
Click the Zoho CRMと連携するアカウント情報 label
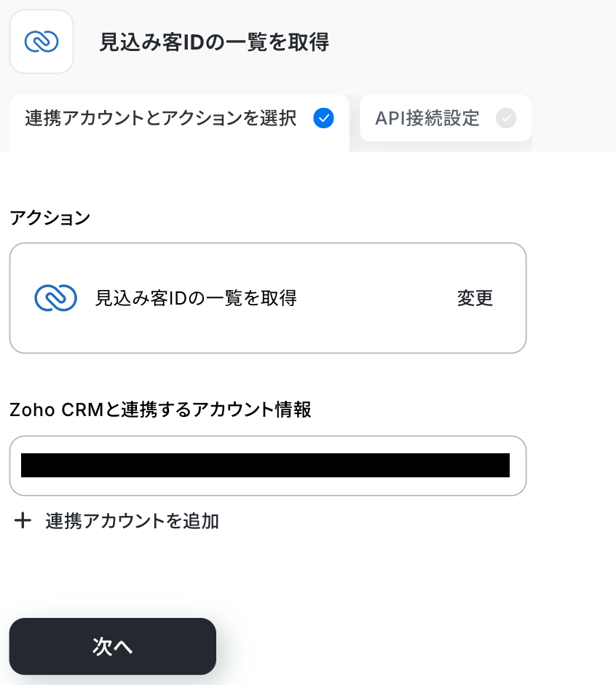pos(160,410)
